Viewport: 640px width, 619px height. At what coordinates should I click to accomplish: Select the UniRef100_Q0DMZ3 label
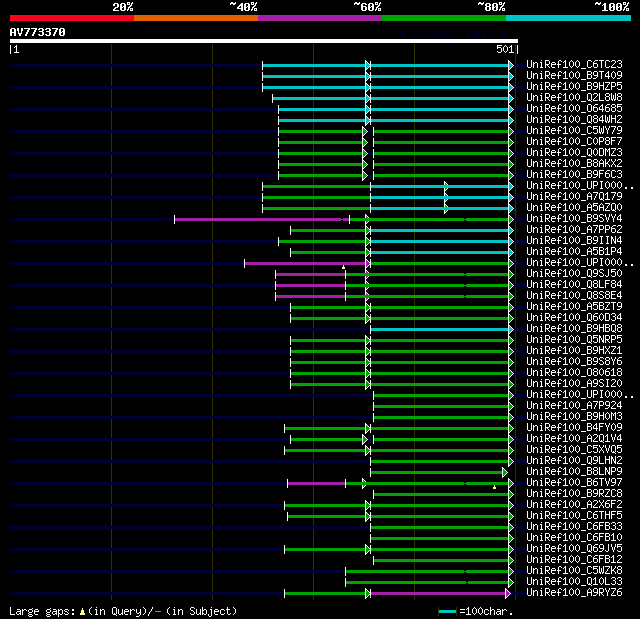[574, 153]
